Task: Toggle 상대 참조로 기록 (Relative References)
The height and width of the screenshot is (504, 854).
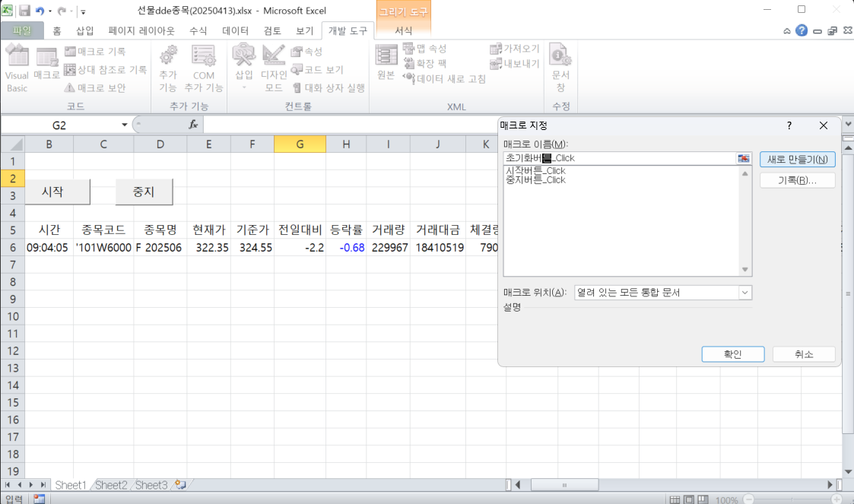Action: (x=103, y=69)
